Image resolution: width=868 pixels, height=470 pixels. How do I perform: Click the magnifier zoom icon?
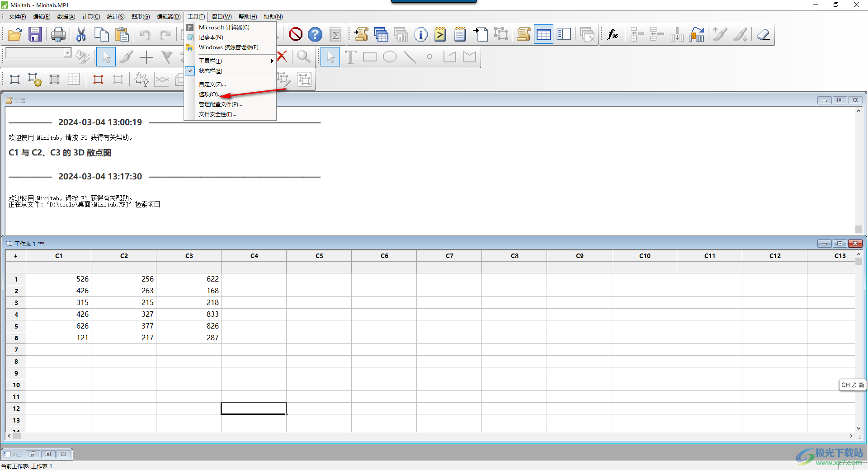[303, 57]
